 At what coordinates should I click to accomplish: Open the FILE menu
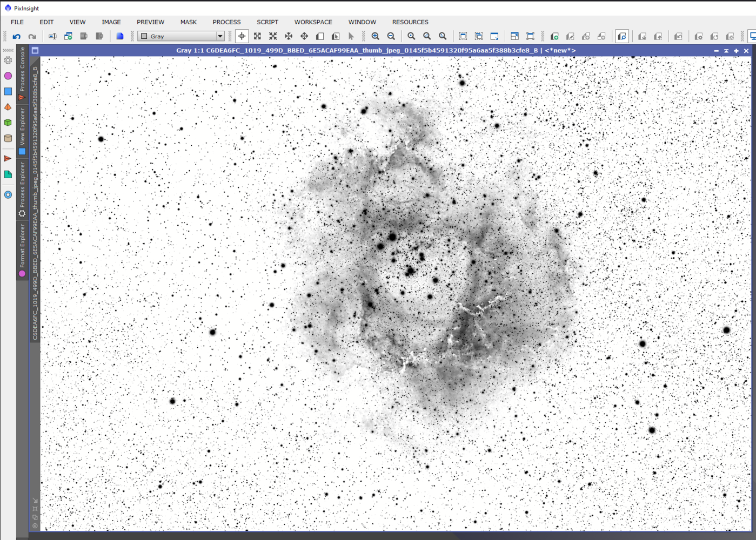17,22
